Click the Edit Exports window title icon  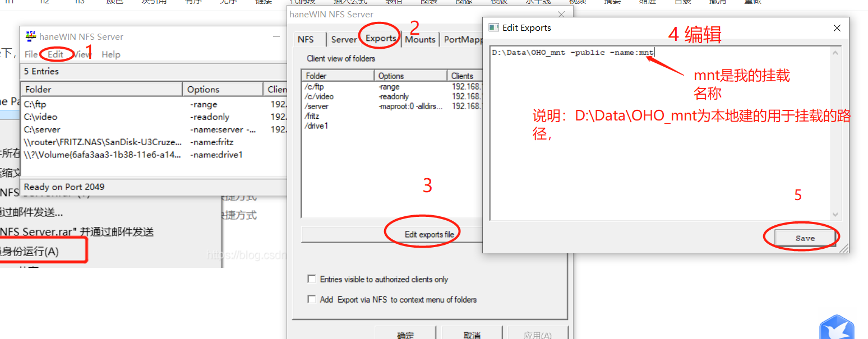click(x=493, y=27)
